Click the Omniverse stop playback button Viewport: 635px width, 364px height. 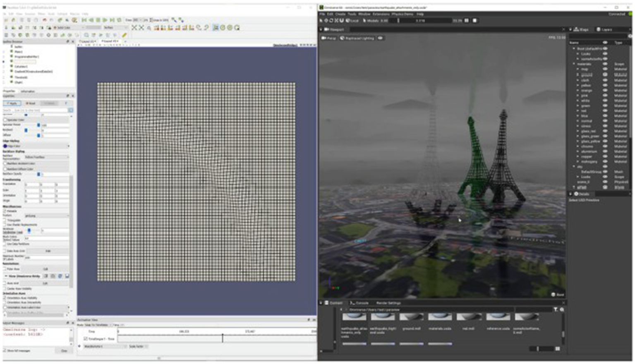(474, 20)
